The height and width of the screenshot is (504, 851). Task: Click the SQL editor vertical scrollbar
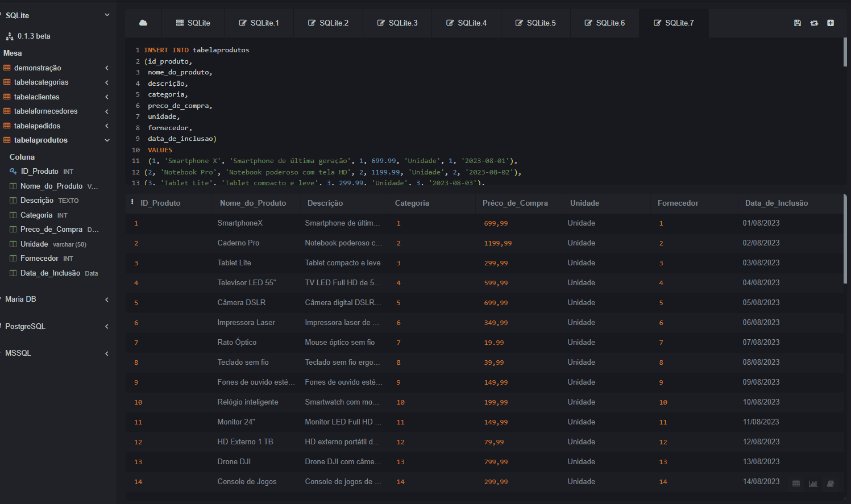845,52
